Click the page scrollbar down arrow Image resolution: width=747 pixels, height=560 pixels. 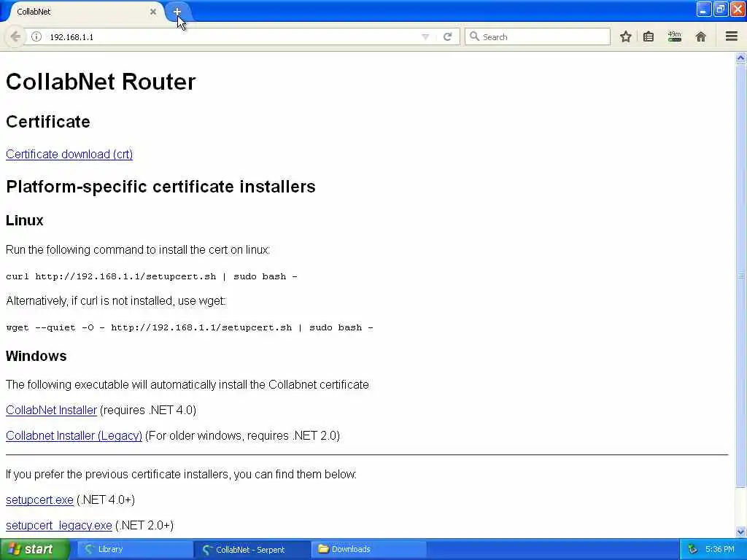(x=741, y=532)
